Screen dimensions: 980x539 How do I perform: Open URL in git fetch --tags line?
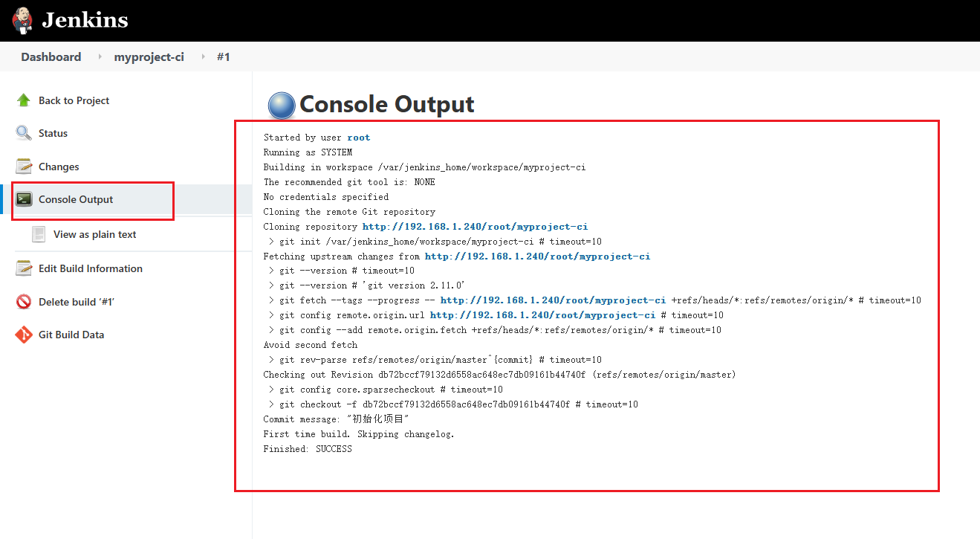click(553, 300)
